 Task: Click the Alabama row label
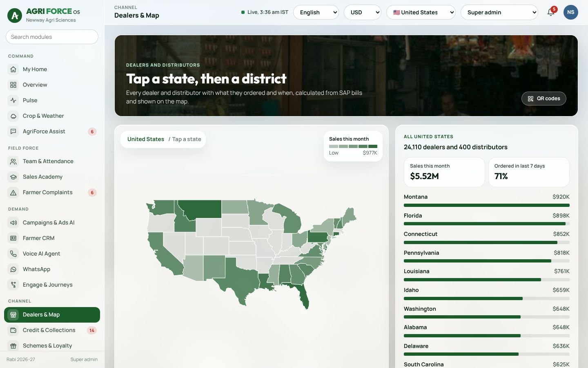tap(415, 327)
